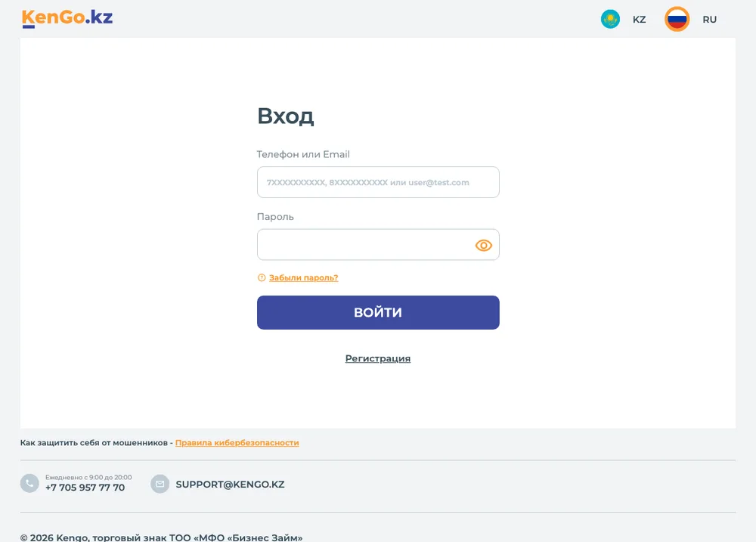Click the question mark icon beside Забыли пароль
The image size is (756, 542).
262,277
